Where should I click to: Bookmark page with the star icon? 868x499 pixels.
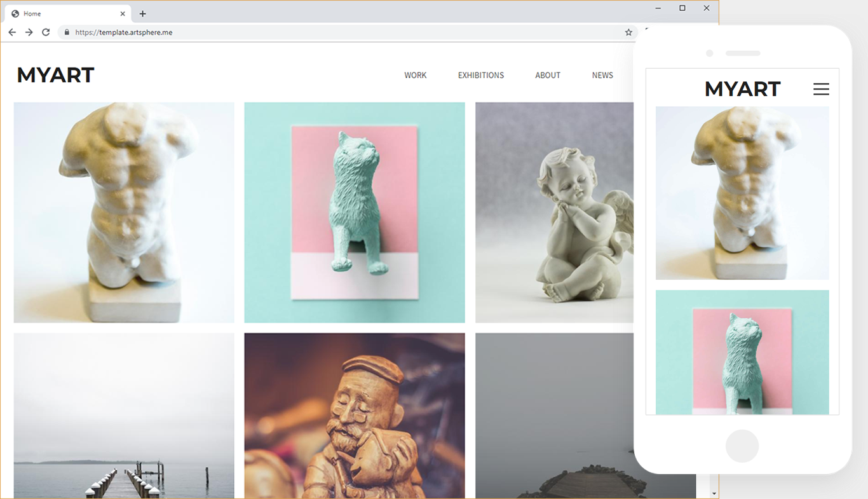[x=628, y=32]
